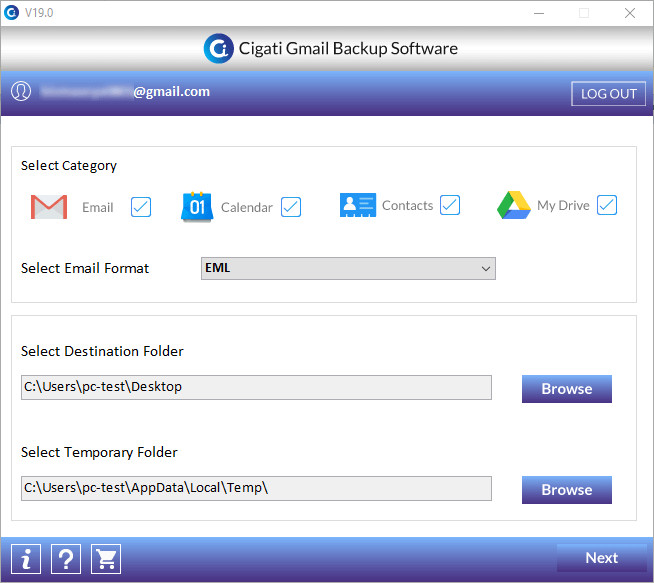Click the 'Cigati Gmail Backup Software' title
Screen dimensions: 654x583
coord(348,49)
